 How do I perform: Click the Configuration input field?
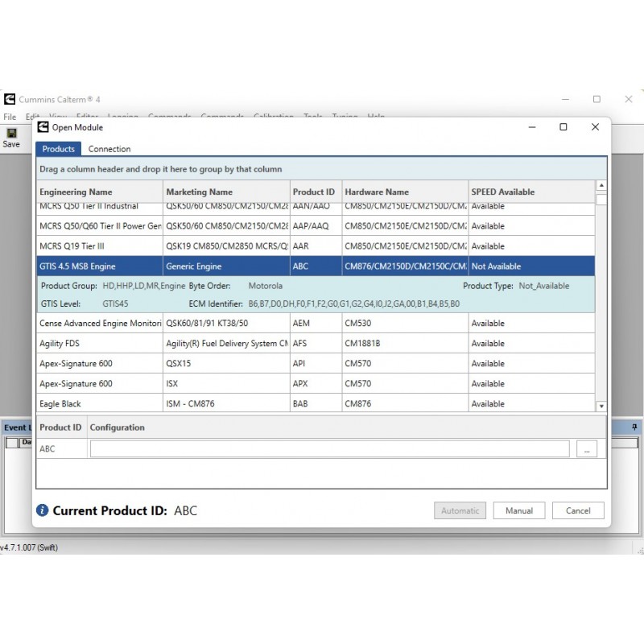(x=329, y=449)
